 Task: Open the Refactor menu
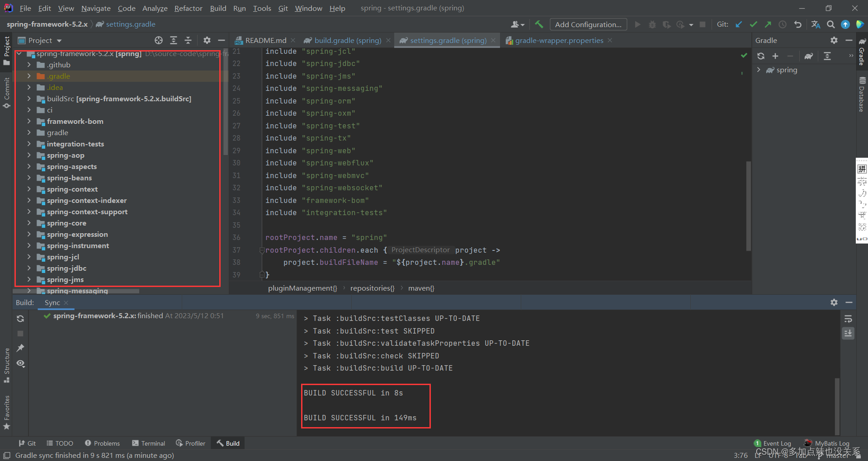tap(188, 8)
